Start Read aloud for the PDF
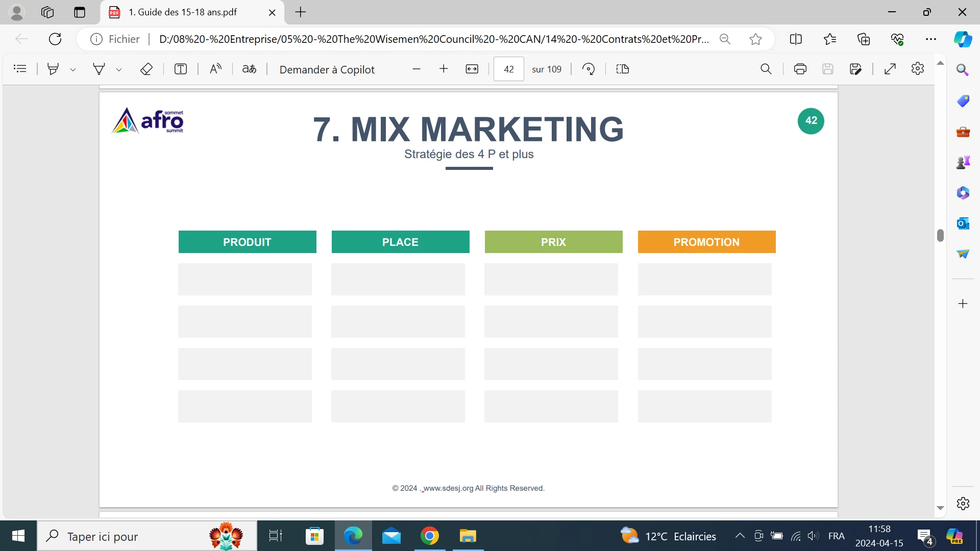 215,69
